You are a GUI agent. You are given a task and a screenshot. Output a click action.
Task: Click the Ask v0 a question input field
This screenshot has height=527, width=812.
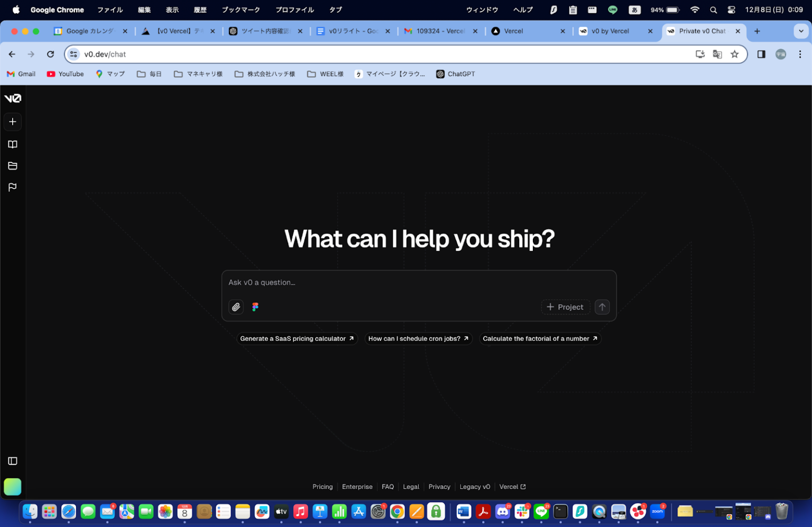tap(370, 282)
